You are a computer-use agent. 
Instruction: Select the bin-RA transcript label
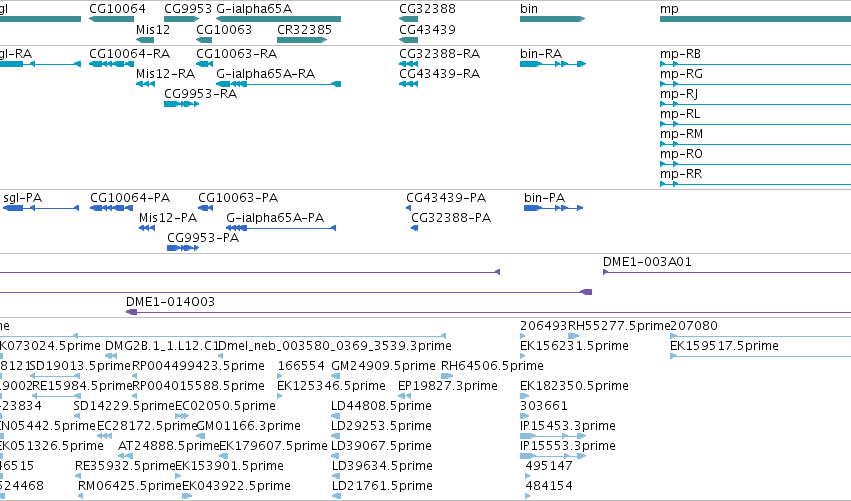click(x=541, y=54)
